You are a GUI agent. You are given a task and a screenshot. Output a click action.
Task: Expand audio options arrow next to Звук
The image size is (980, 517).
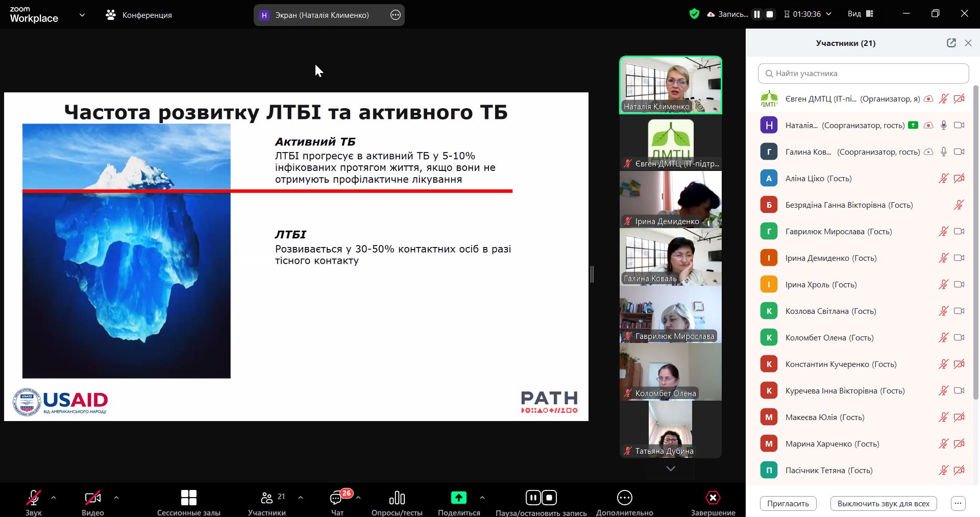54,497
